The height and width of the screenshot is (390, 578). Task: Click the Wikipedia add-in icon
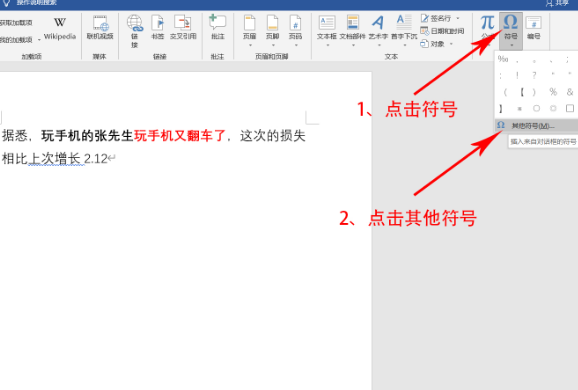tap(60, 28)
